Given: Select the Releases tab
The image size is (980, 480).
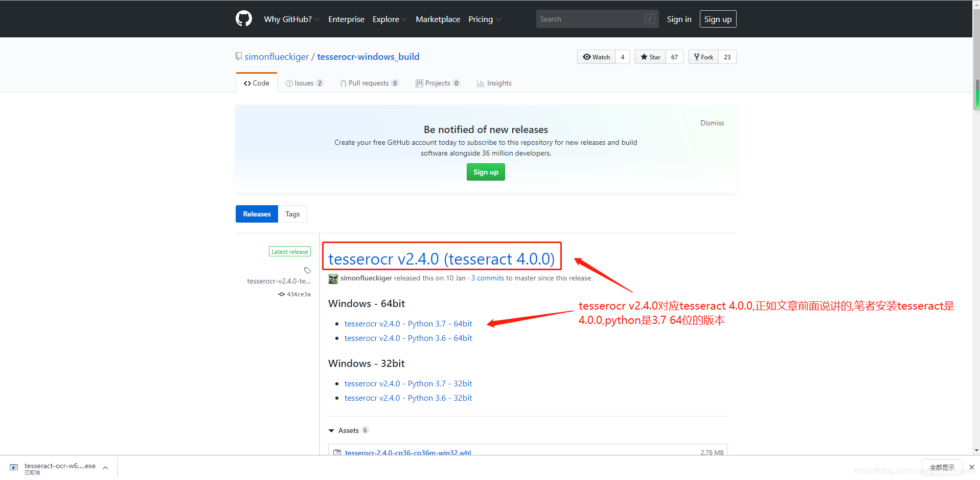Looking at the screenshot, I should (x=257, y=214).
